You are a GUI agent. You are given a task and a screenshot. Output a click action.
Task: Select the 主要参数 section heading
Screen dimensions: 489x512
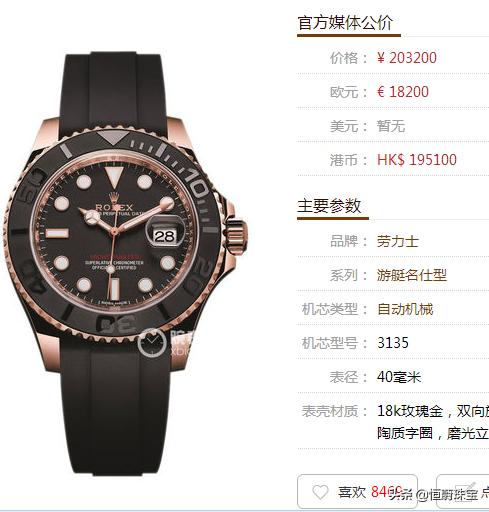[x=329, y=206]
